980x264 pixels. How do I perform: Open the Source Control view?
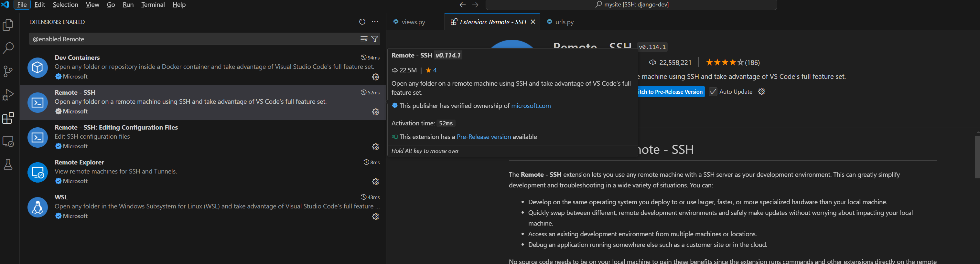(8, 71)
